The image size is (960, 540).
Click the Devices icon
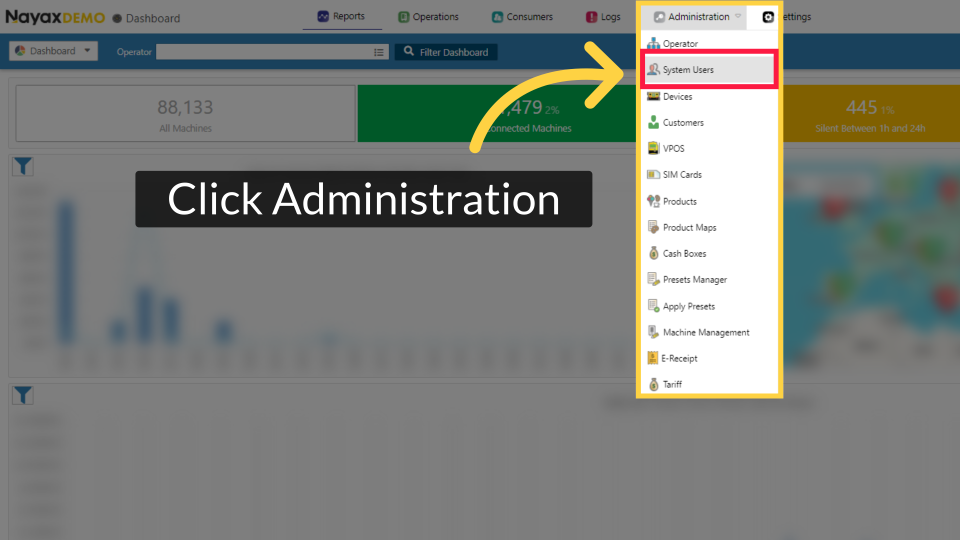(x=653, y=96)
